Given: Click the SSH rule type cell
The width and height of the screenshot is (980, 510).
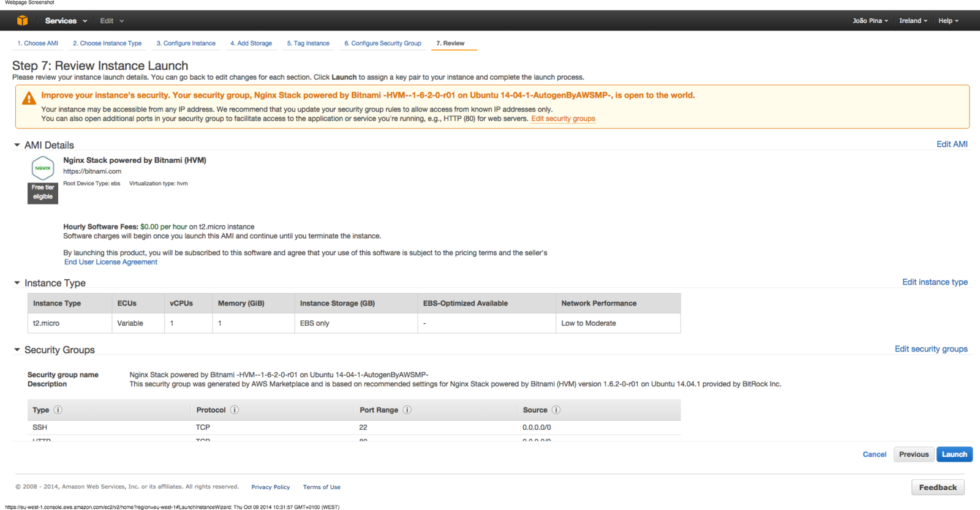Looking at the screenshot, I should 40,427.
